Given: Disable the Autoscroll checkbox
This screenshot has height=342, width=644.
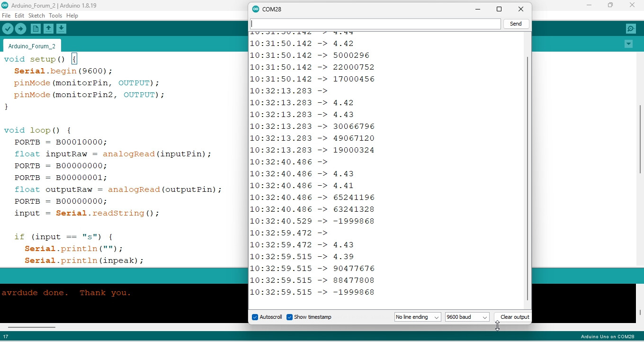Looking at the screenshot, I should pos(255,317).
